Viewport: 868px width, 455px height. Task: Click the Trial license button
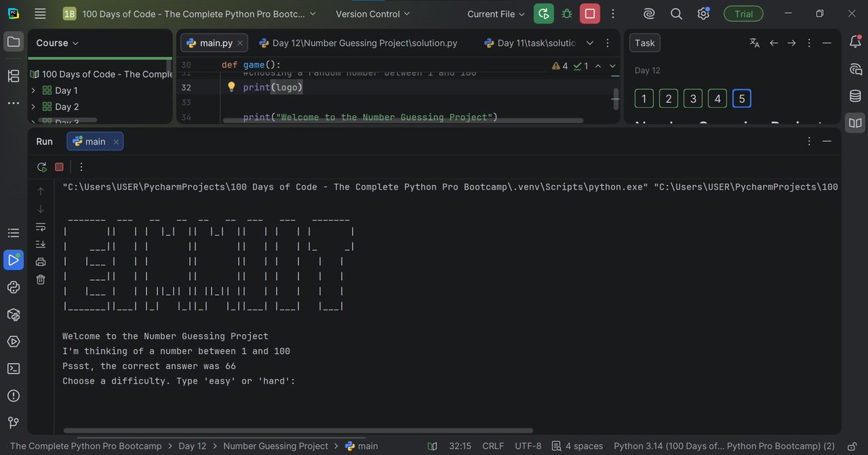pos(743,13)
